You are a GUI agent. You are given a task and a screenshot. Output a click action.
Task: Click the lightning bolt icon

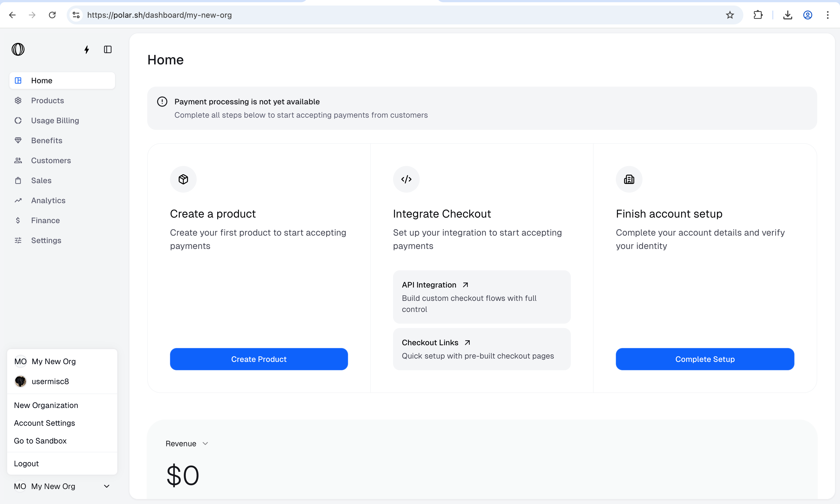point(87,50)
